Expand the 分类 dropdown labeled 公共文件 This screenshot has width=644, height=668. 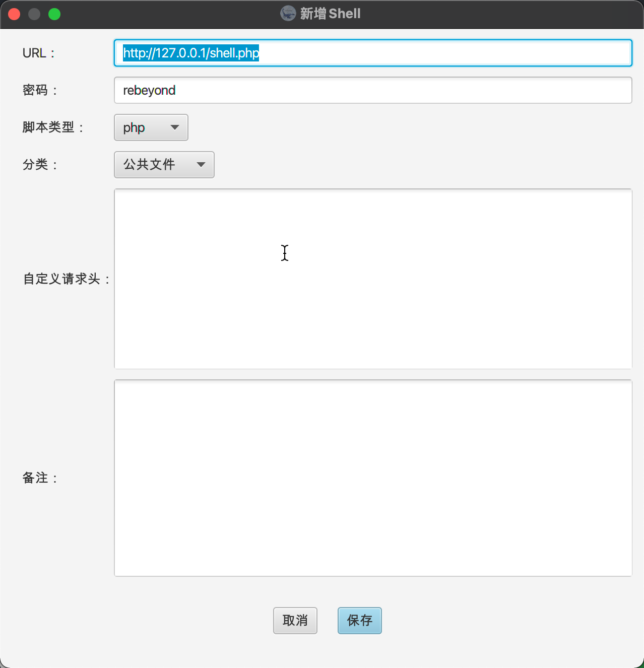[164, 165]
